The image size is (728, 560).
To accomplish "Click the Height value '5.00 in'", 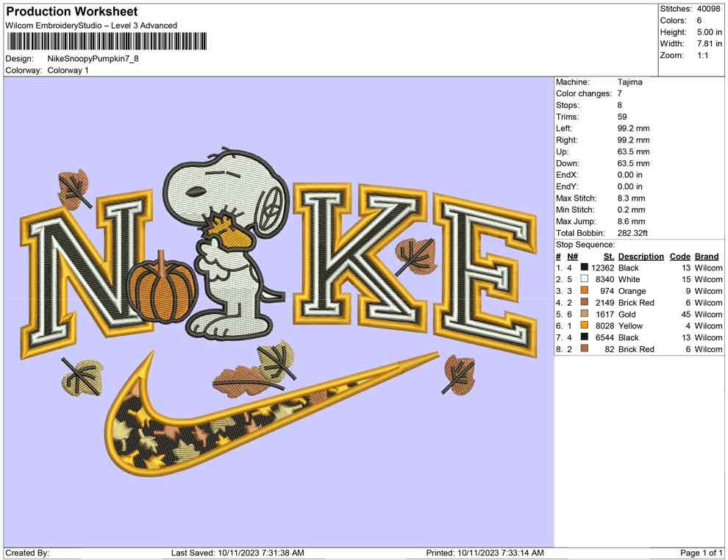I will pyautogui.click(x=710, y=32).
